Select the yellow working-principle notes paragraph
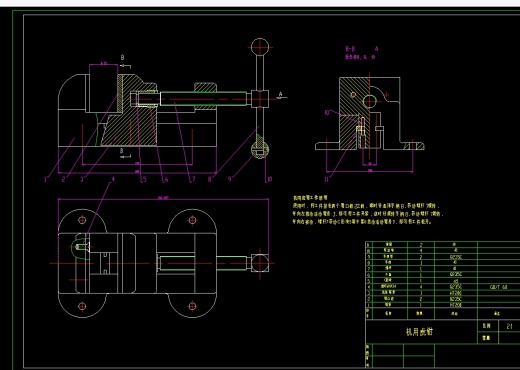 coord(368,210)
